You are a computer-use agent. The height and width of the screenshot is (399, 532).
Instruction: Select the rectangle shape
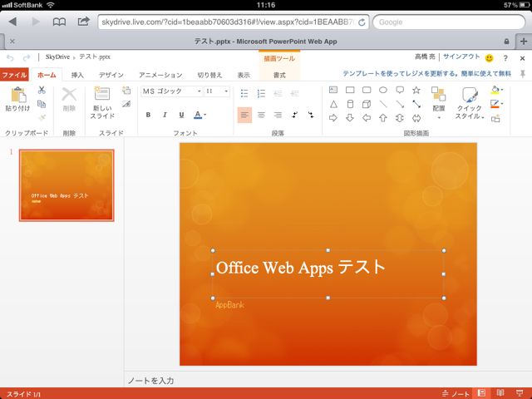tap(350, 90)
